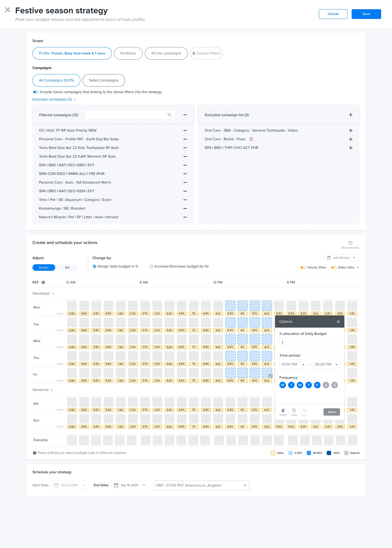Screen dimensions: 392x548
Task: Toggle Friday frequency circle
Action: 317,385
